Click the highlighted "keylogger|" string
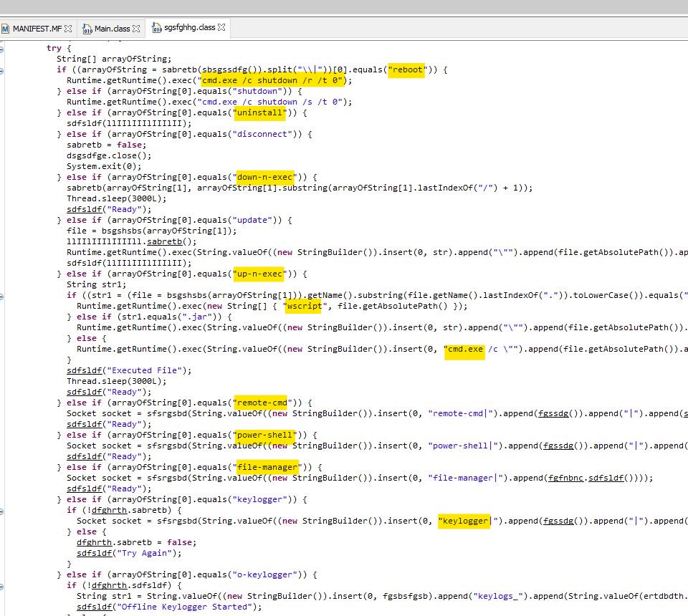 (466, 521)
